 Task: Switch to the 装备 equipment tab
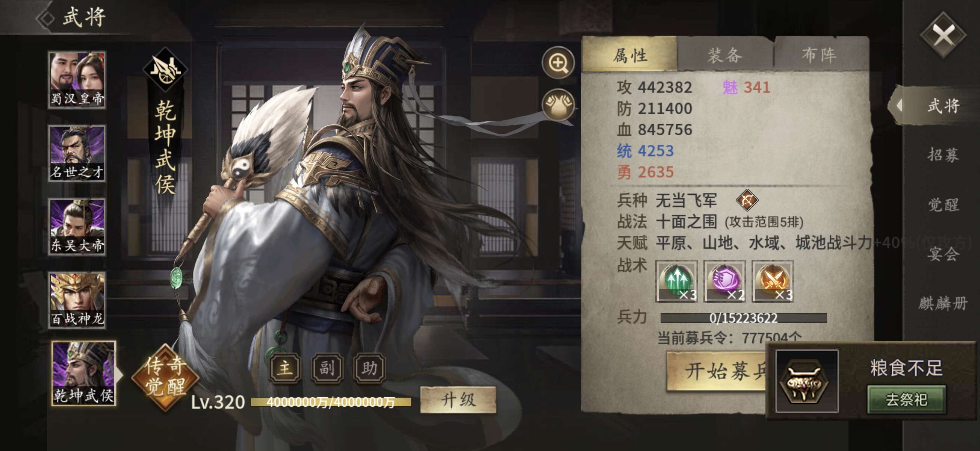[725, 55]
